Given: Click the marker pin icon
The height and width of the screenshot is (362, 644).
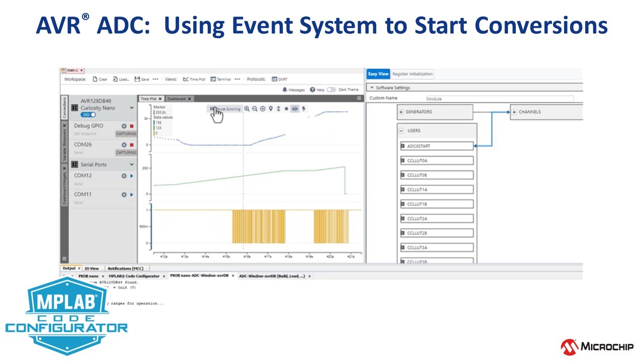Looking at the screenshot, I should [271, 109].
